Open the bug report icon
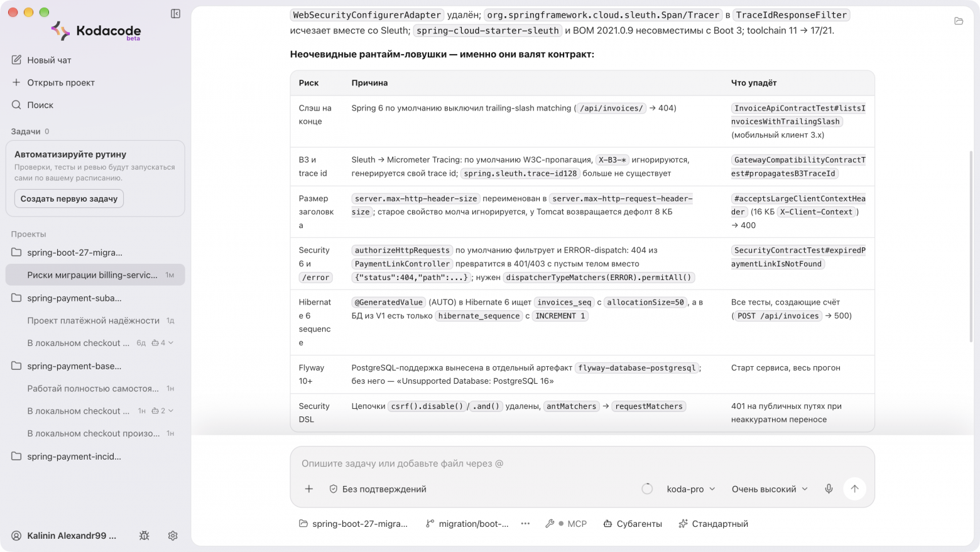This screenshot has height=552, width=980. [144, 536]
